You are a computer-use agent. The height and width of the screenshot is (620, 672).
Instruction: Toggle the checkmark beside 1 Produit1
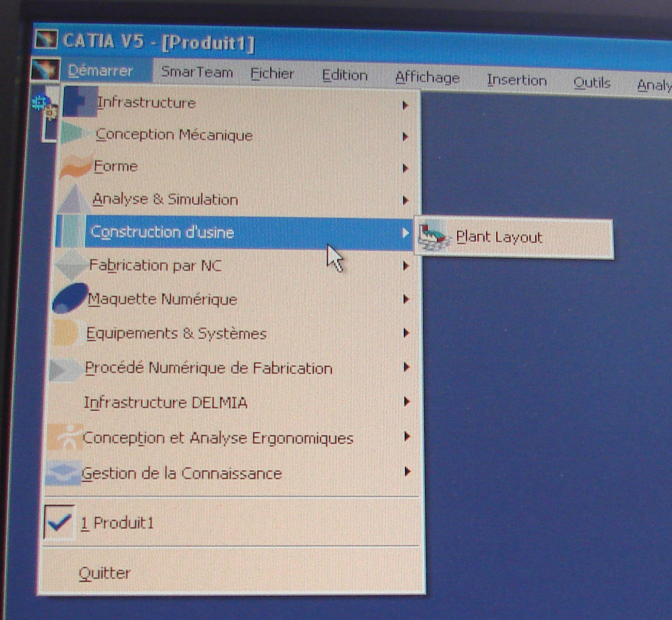[59, 522]
